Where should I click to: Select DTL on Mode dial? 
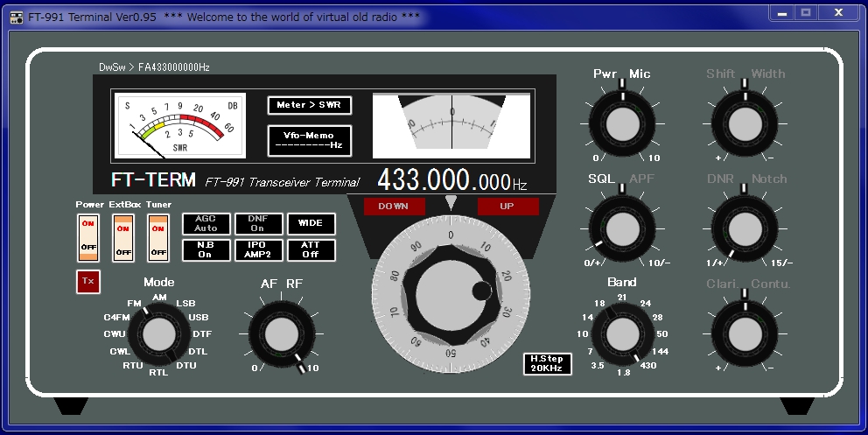[198, 352]
